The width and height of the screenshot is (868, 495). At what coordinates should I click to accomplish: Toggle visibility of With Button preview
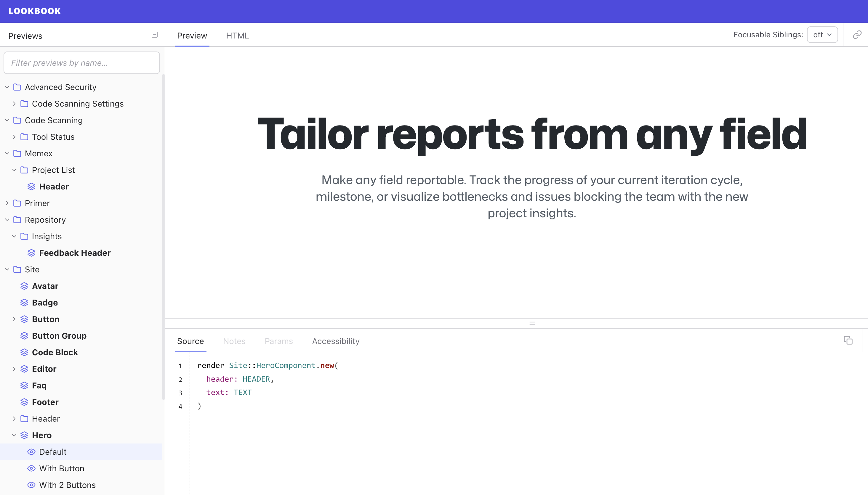click(x=32, y=468)
